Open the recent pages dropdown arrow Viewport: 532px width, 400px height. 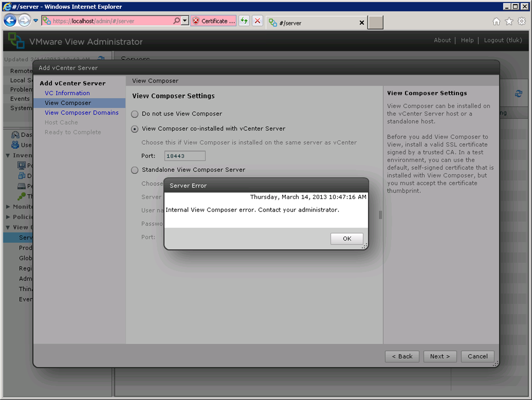point(35,21)
